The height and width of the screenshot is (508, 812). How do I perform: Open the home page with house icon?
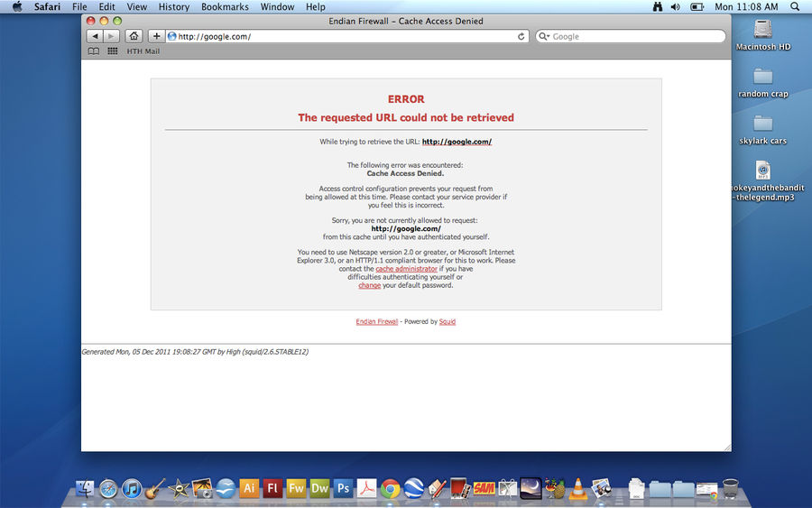[x=134, y=36]
